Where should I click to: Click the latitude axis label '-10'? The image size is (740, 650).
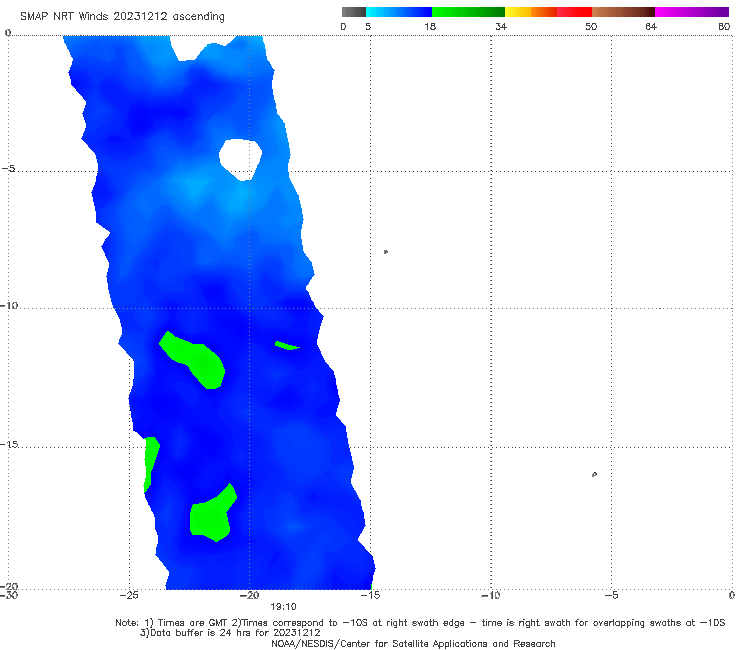click(x=8, y=305)
